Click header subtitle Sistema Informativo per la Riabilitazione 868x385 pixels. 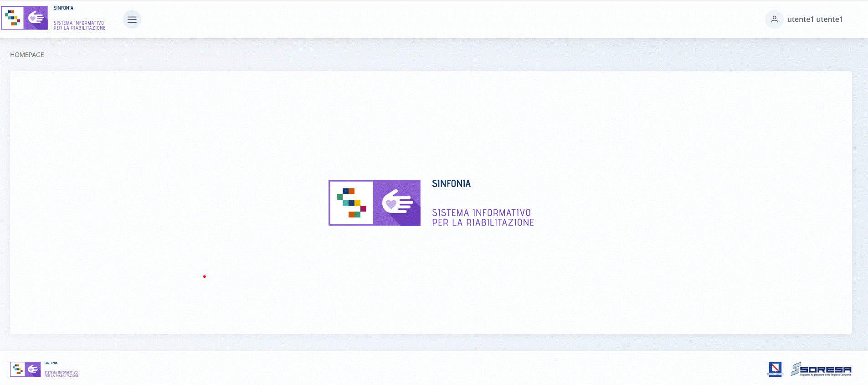coord(79,26)
